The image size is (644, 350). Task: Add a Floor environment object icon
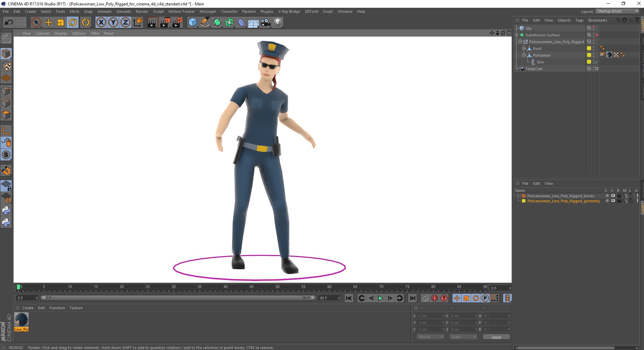click(x=254, y=23)
